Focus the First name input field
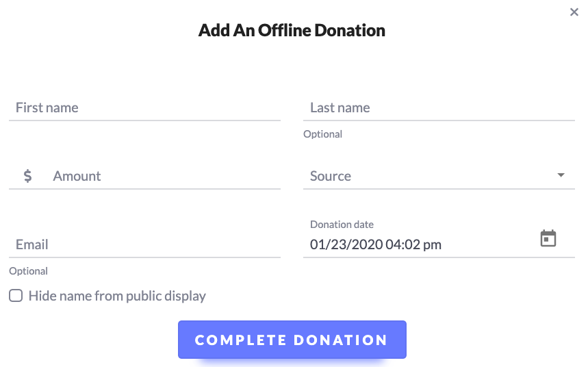 click(144, 107)
